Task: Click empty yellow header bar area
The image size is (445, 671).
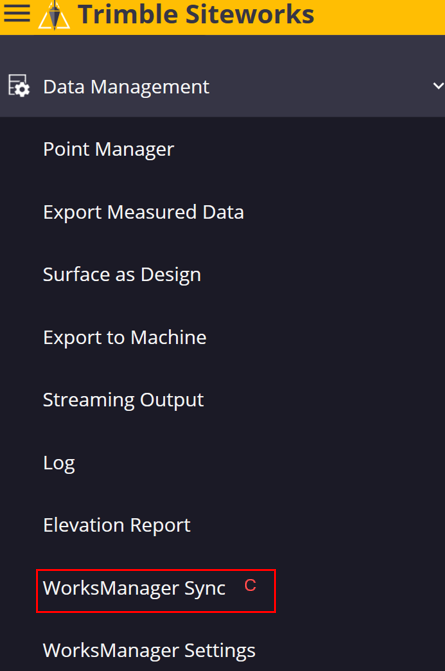Action: (381, 17)
